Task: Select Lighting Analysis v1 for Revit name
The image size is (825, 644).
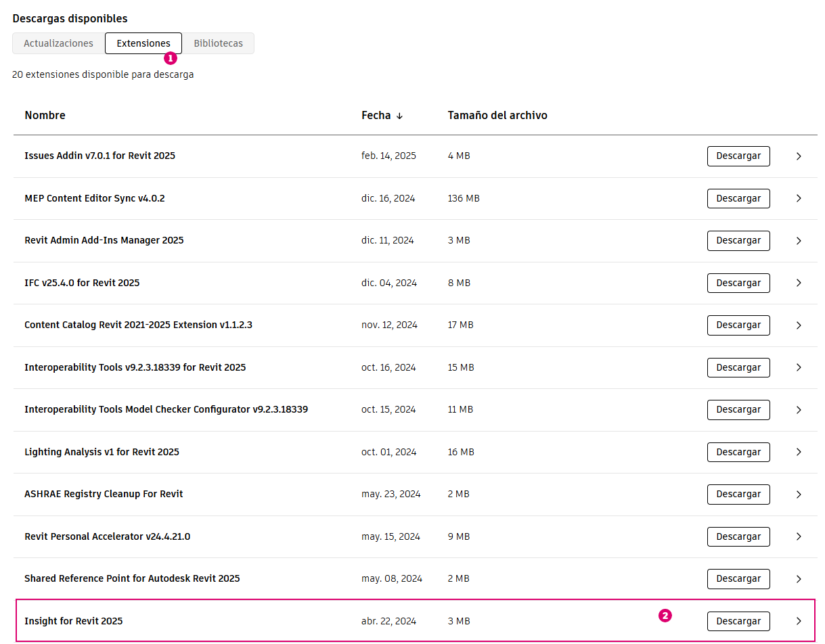Action: tap(102, 452)
